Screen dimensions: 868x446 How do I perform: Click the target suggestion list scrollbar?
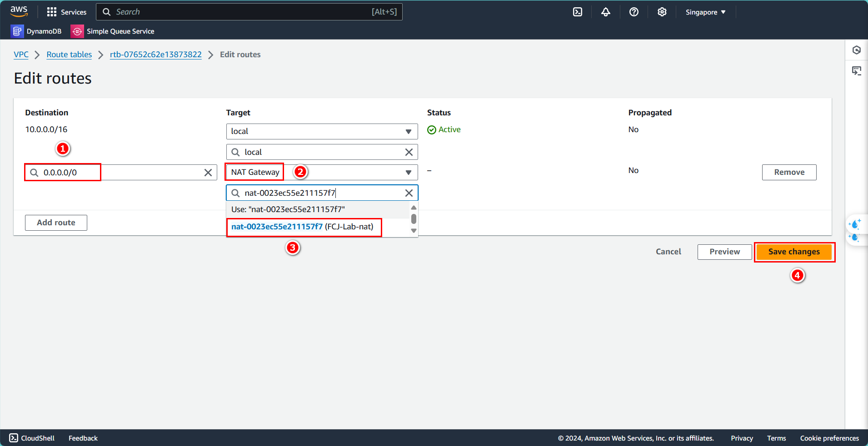coord(414,219)
